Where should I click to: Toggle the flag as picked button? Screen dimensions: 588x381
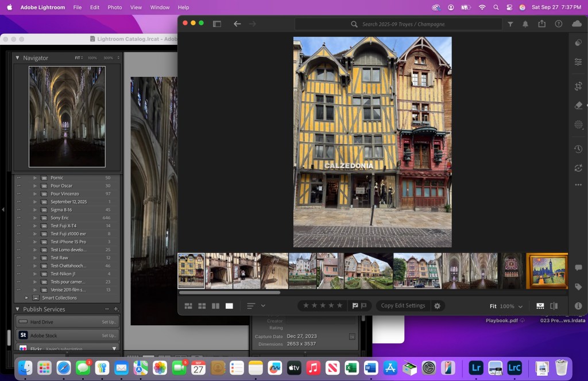click(355, 306)
